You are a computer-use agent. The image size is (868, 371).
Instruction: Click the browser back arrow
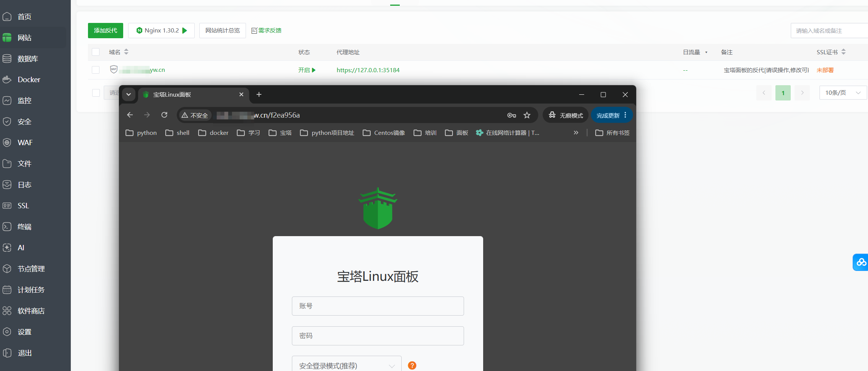pyautogui.click(x=130, y=115)
